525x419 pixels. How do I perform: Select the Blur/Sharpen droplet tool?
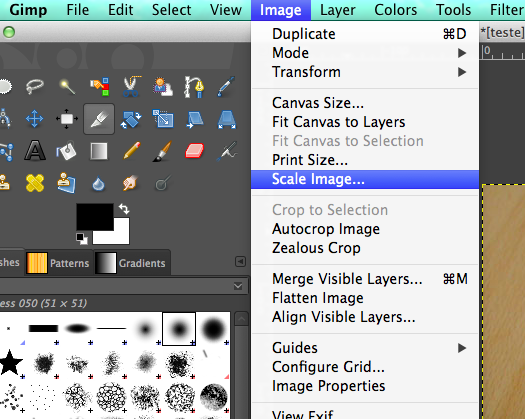click(x=98, y=184)
